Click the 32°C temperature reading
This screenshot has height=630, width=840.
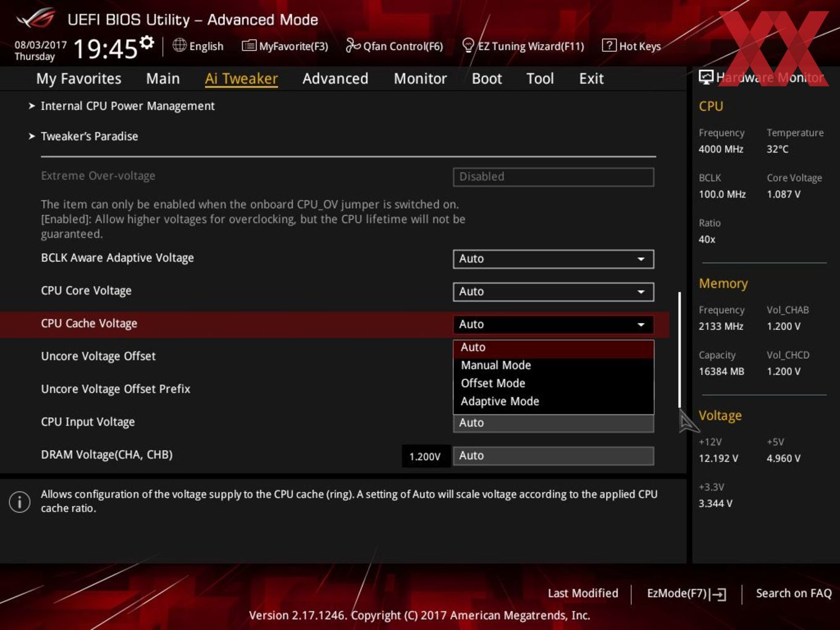point(778,149)
